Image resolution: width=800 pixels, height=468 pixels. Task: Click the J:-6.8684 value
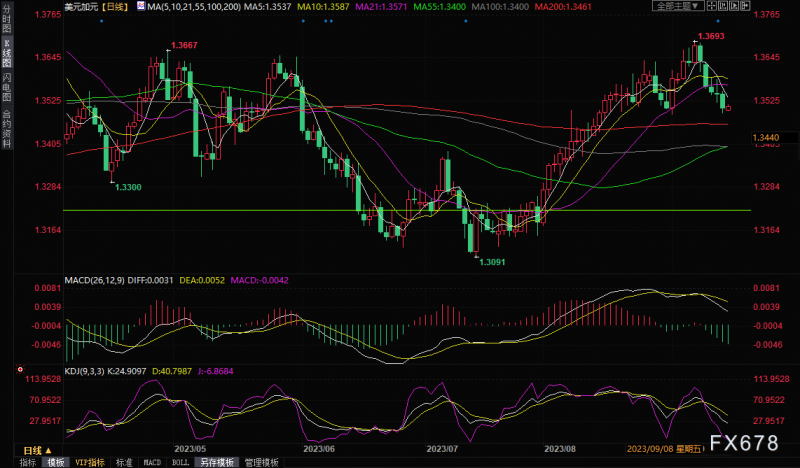coord(215,371)
